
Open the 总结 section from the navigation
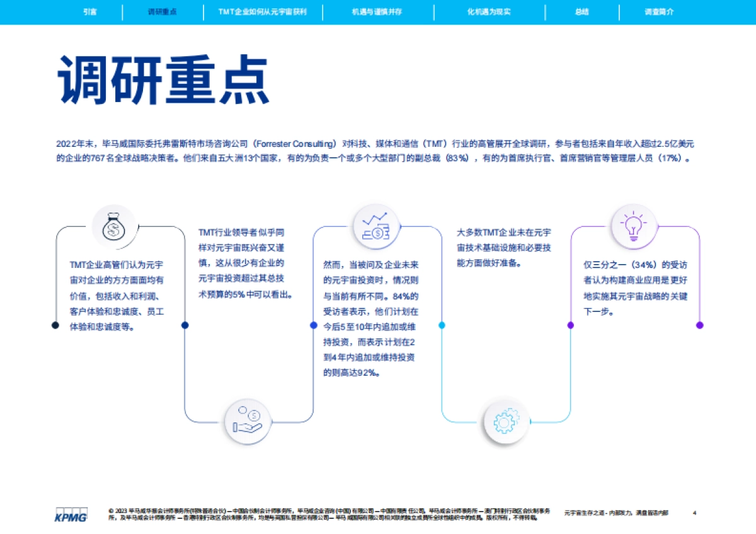pyautogui.click(x=580, y=11)
